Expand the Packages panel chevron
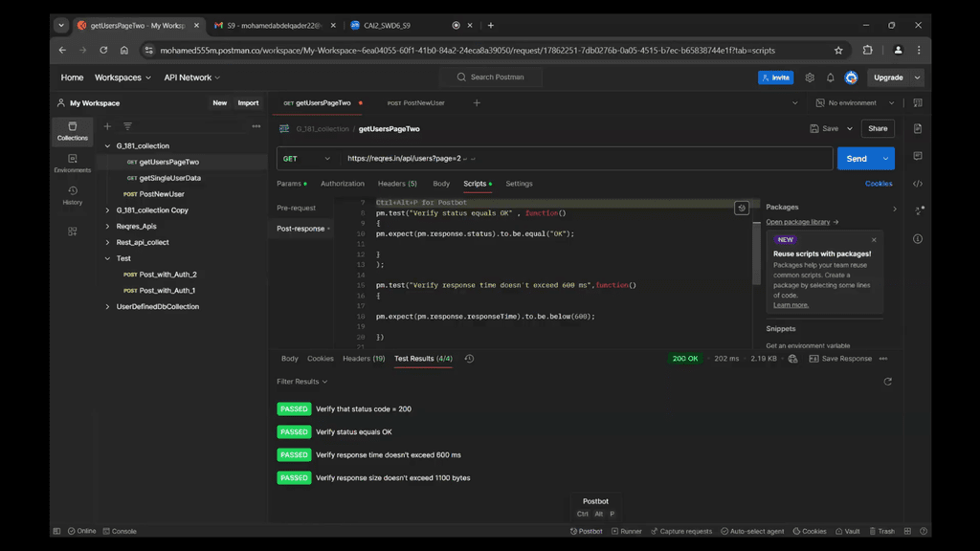The width and height of the screenshot is (980, 551). 895,209
